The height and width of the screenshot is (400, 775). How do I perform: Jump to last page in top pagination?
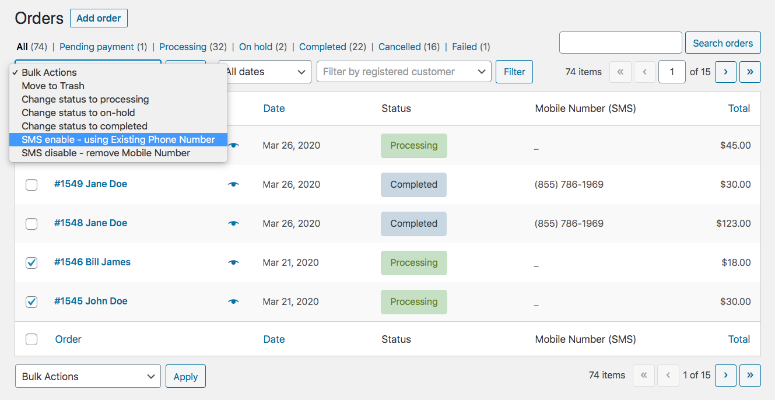coord(750,72)
